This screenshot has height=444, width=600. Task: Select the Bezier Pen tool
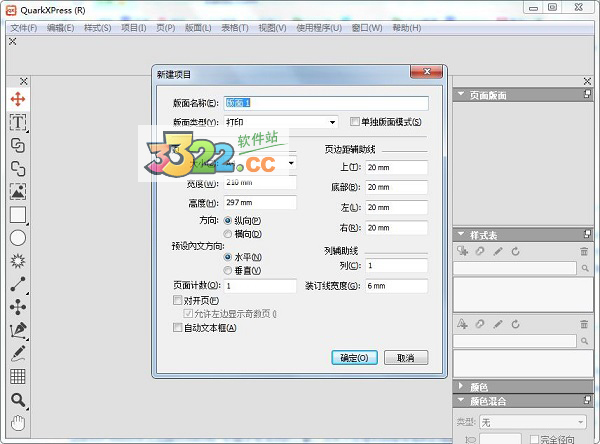point(18,330)
